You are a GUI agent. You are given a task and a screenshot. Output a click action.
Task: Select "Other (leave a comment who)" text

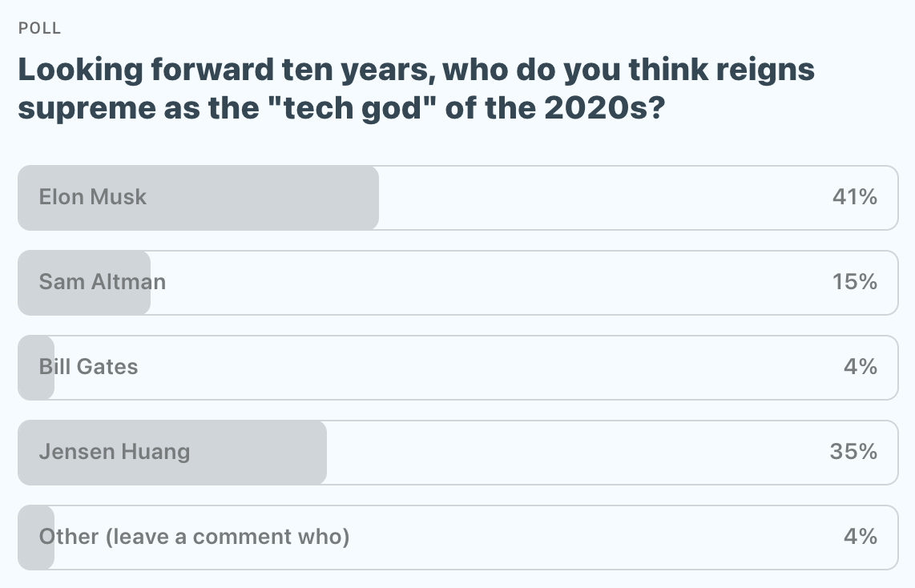click(x=195, y=537)
